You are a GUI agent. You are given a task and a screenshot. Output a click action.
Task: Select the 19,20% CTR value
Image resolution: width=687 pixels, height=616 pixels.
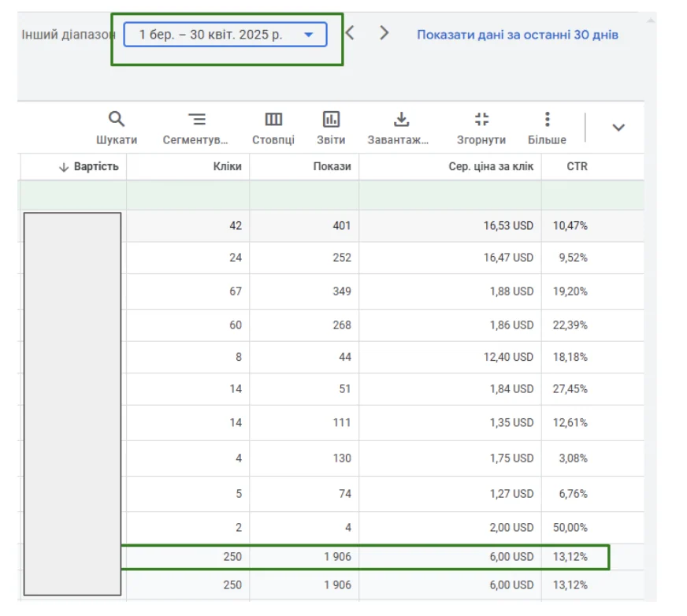point(570,291)
